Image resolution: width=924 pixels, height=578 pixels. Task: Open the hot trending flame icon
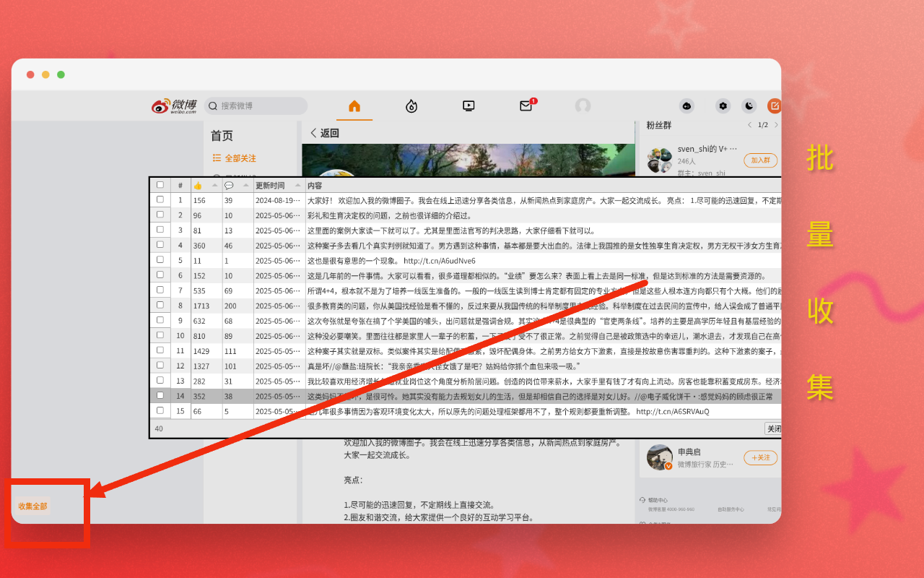tap(411, 106)
